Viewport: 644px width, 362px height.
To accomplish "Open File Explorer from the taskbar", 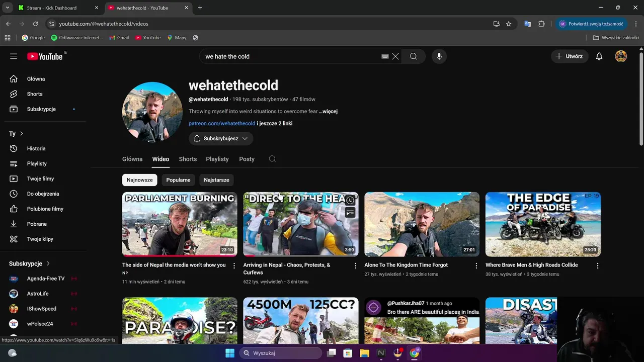I will point(364,353).
